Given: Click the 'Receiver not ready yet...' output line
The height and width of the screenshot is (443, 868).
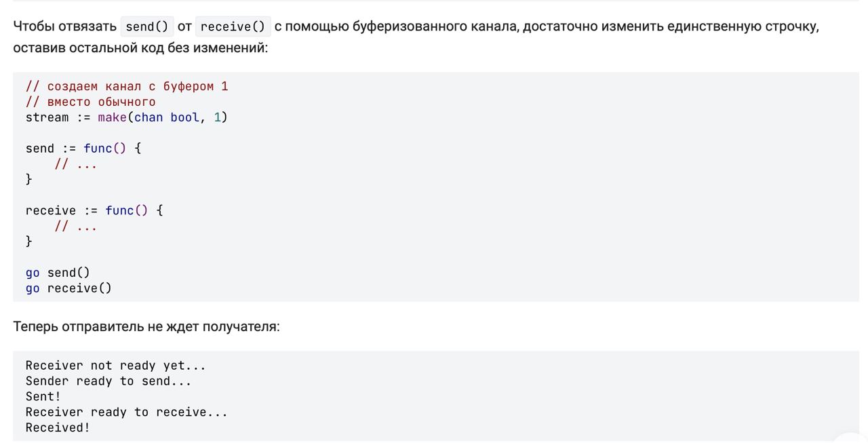Looking at the screenshot, I should coord(115,366).
